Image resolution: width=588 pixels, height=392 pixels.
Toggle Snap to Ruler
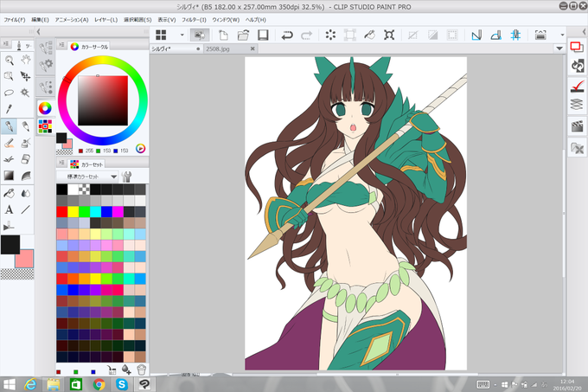click(476, 35)
